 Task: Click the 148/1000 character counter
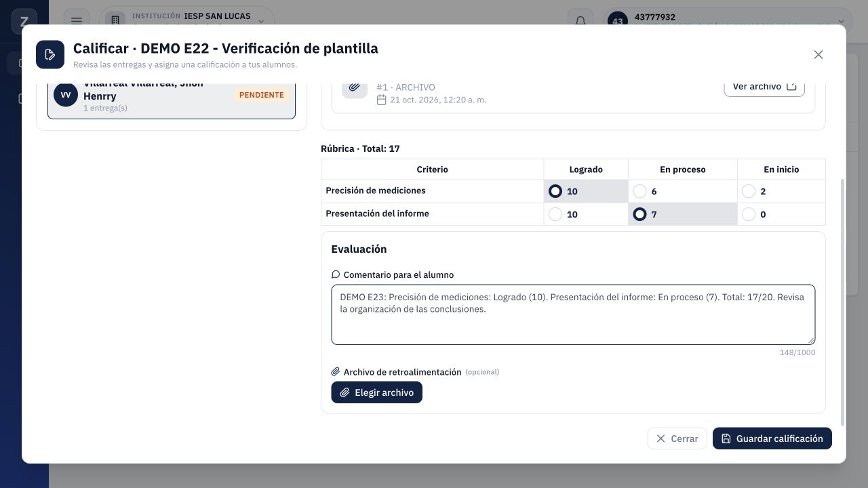coord(797,352)
